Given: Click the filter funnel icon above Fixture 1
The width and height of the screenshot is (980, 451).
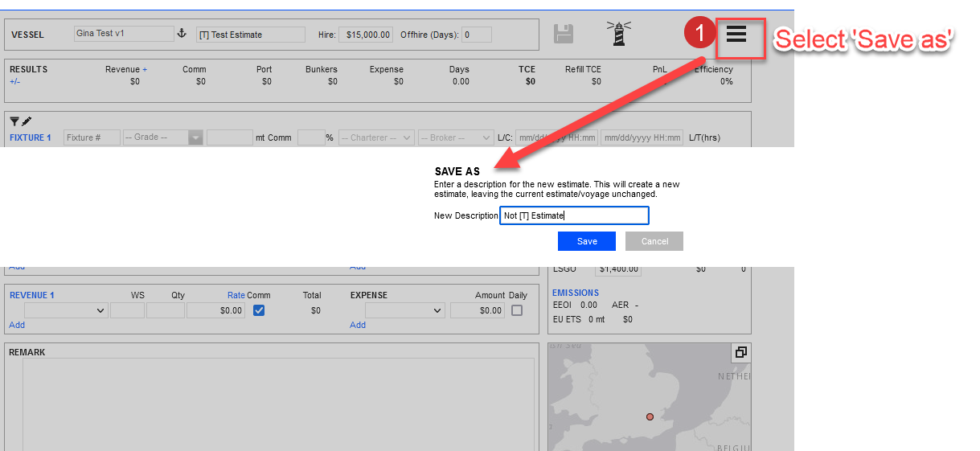Looking at the screenshot, I should [x=14, y=121].
